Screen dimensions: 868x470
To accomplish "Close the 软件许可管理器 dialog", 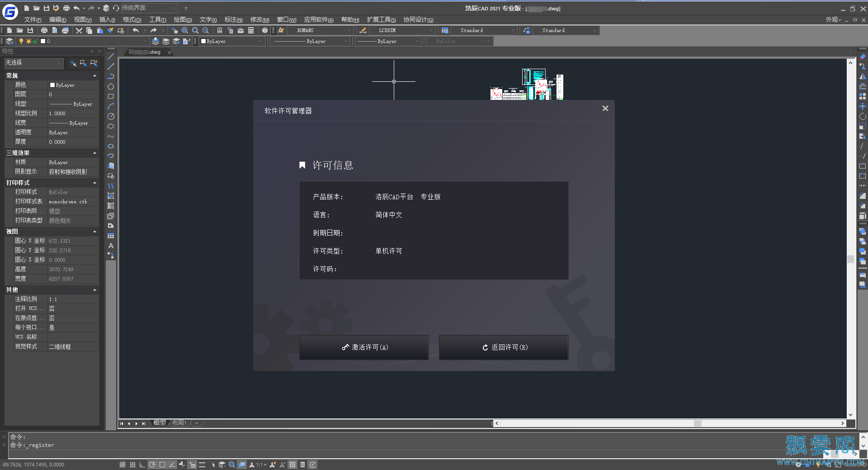I will (x=605, y=108).
